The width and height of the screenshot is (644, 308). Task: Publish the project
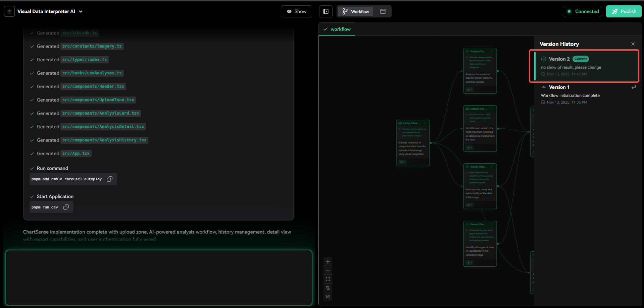coord(624,11)
